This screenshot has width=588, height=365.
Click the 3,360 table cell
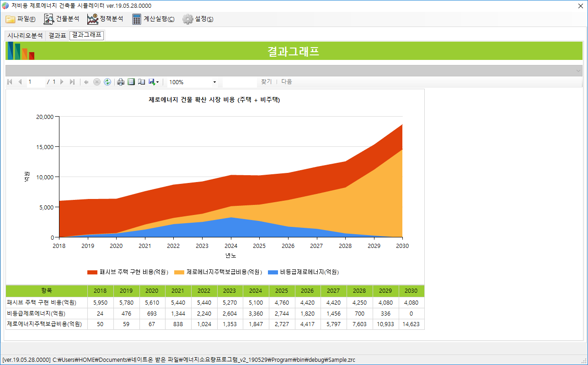tap(256, 313)
